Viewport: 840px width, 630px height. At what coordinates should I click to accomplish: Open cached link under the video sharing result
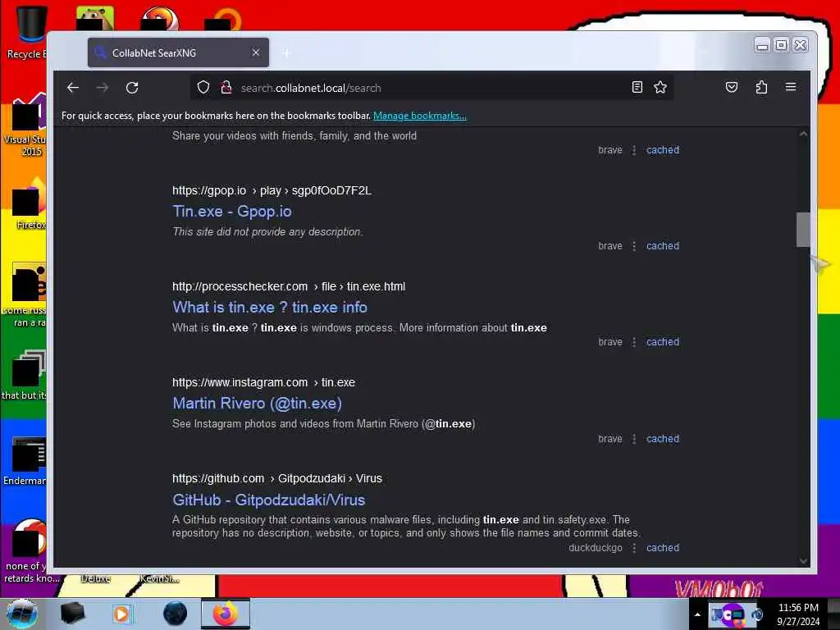click(x=663, y=150)
